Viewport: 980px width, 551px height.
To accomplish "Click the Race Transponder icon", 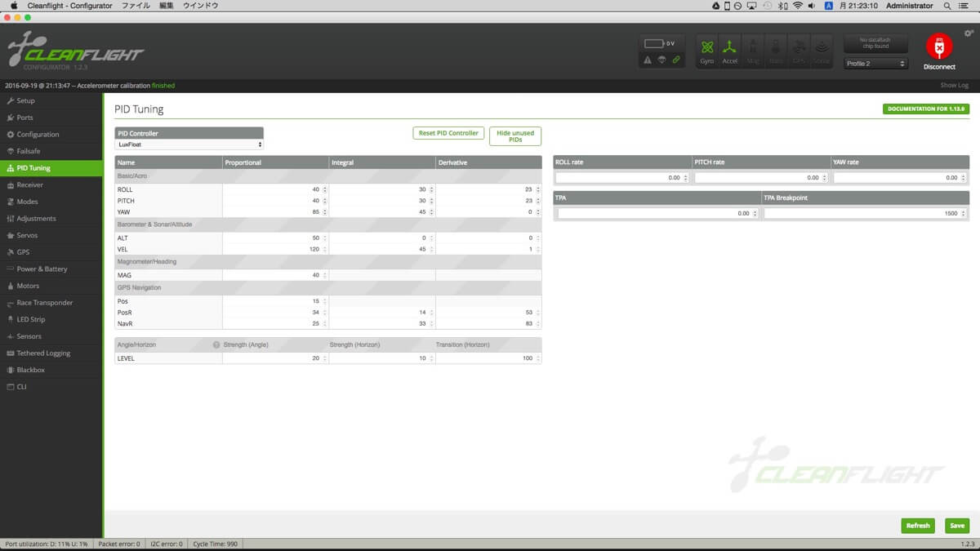I will (x=10, y=303).
